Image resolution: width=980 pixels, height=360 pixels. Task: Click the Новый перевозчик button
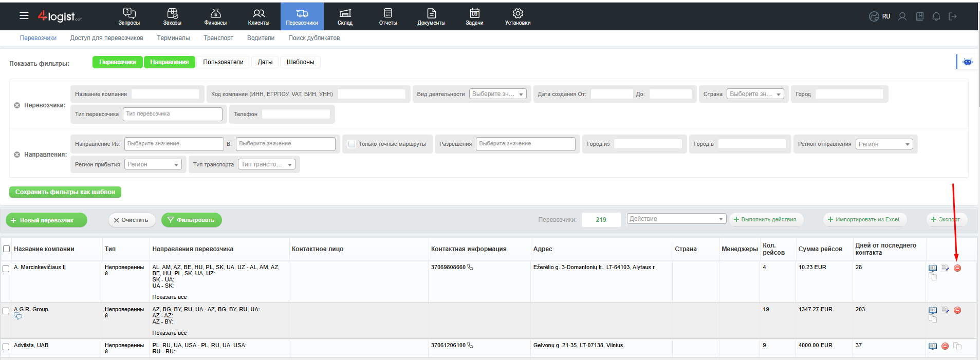tap(46, 220)
